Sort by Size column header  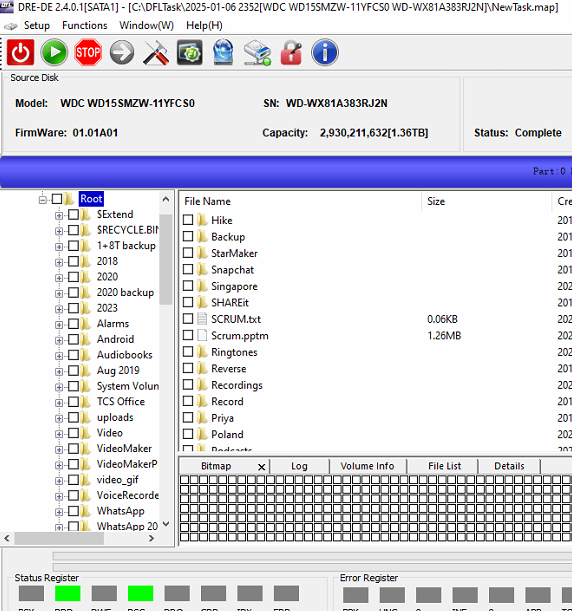[487, 201]
